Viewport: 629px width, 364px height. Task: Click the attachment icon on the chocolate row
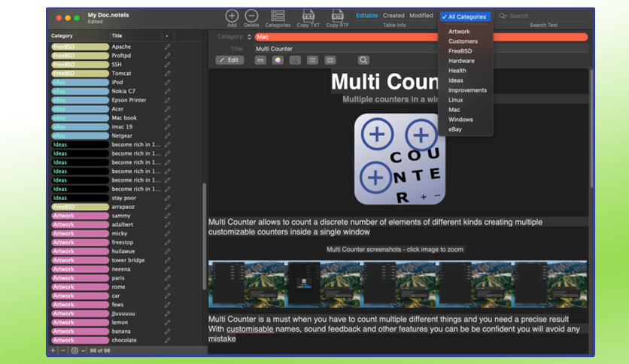tap(167, 340)
